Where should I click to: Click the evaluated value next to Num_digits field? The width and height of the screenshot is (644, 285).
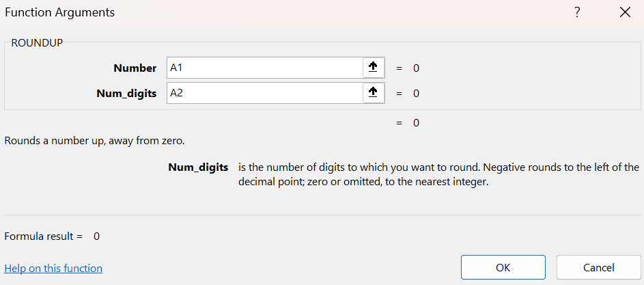click(x=416, y=94)
